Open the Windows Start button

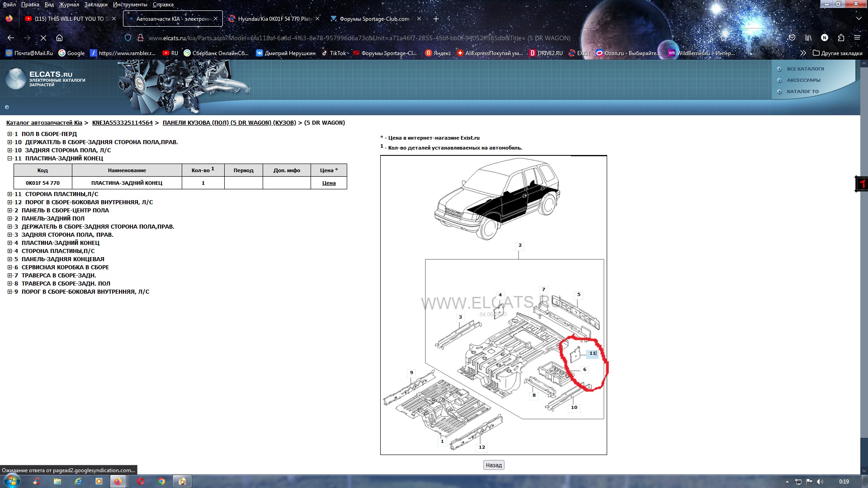(12, 481)
